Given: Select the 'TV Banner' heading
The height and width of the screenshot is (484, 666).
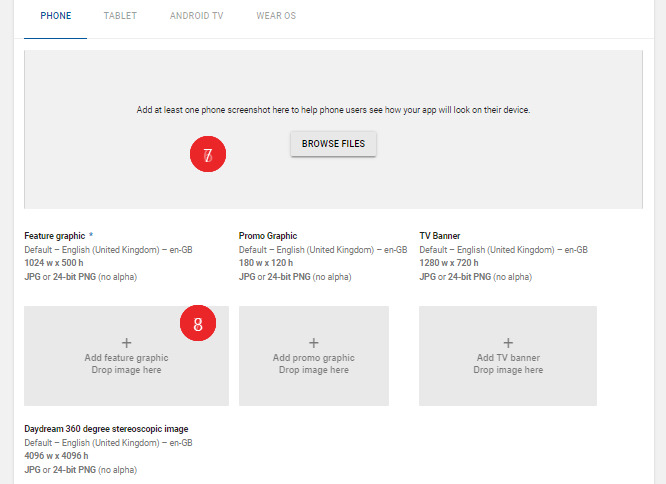Looking at the screenshot, I should [x=440, y=236].
